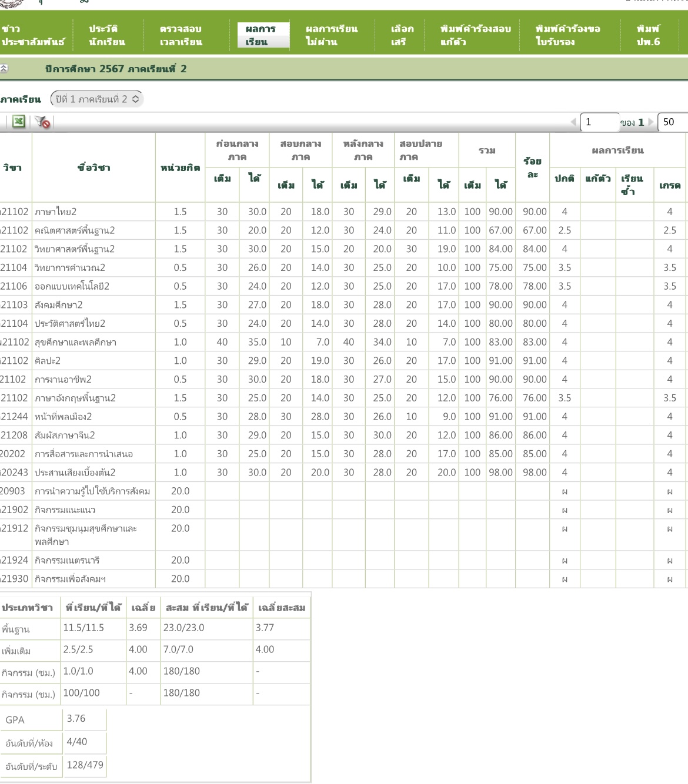This screenshot has width=688, height=784.
Task: Select the กิจกรรมเนตรนารี activity row
Action: pos(343,561)
